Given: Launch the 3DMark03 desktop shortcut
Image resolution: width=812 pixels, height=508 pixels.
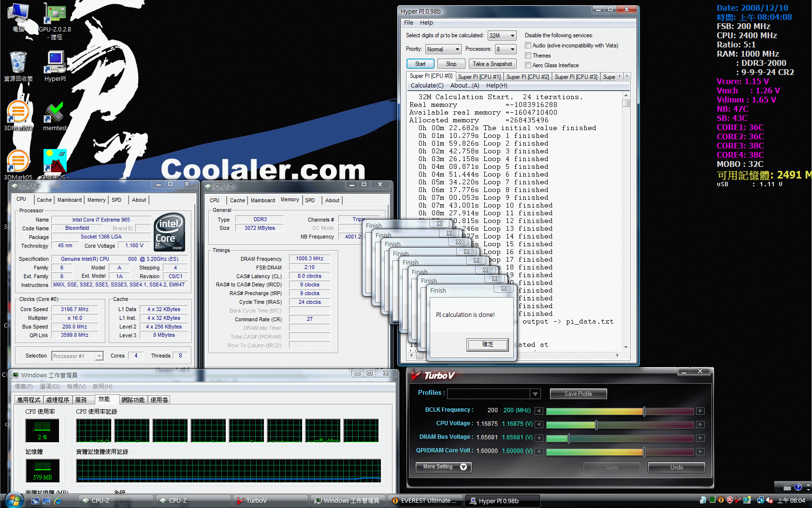Looking at the screenshot, I should pos(18,116).
